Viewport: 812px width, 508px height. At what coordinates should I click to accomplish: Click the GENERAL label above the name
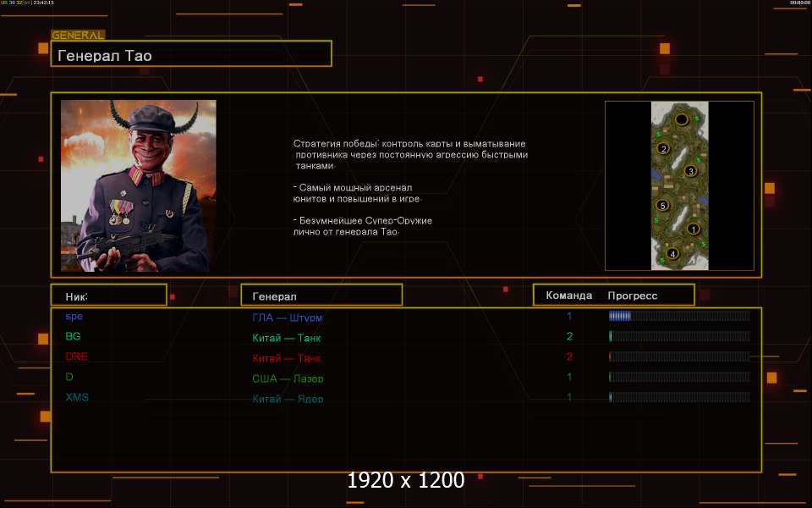(78, 36)
